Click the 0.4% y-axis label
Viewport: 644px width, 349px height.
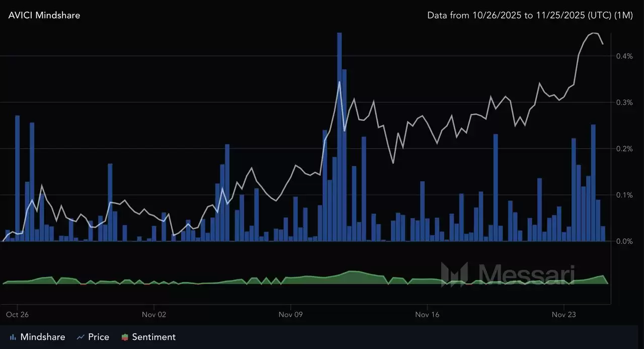click(x=625, y=56)
